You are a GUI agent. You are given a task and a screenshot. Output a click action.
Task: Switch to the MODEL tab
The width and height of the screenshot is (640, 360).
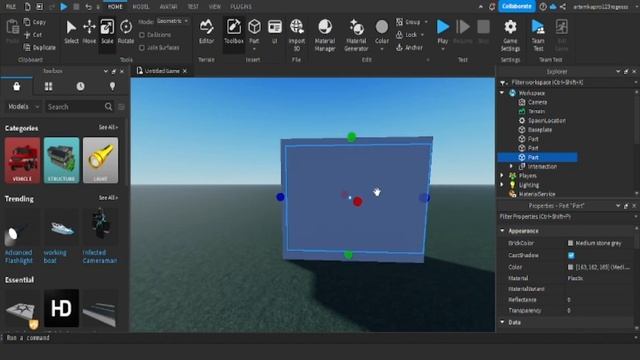coord(141,7)
